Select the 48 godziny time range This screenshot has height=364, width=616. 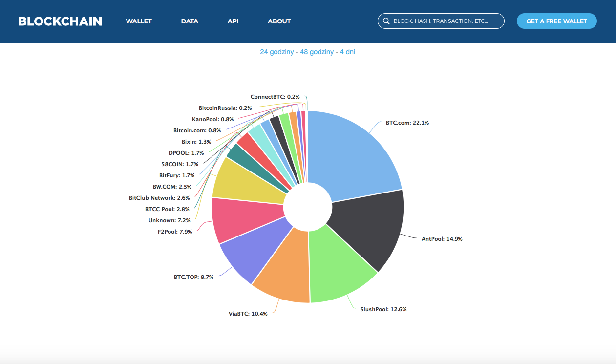[x=317, y=52]
